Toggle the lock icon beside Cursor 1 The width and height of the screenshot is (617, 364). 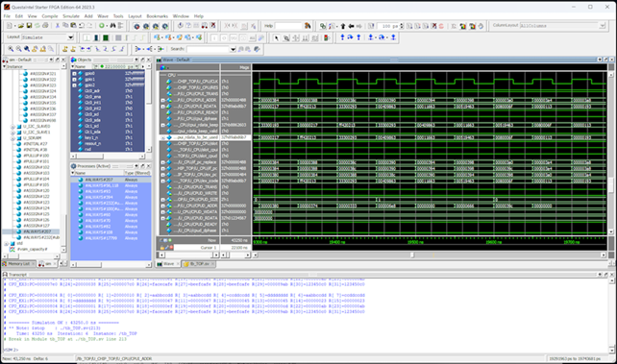click(161, 248)
